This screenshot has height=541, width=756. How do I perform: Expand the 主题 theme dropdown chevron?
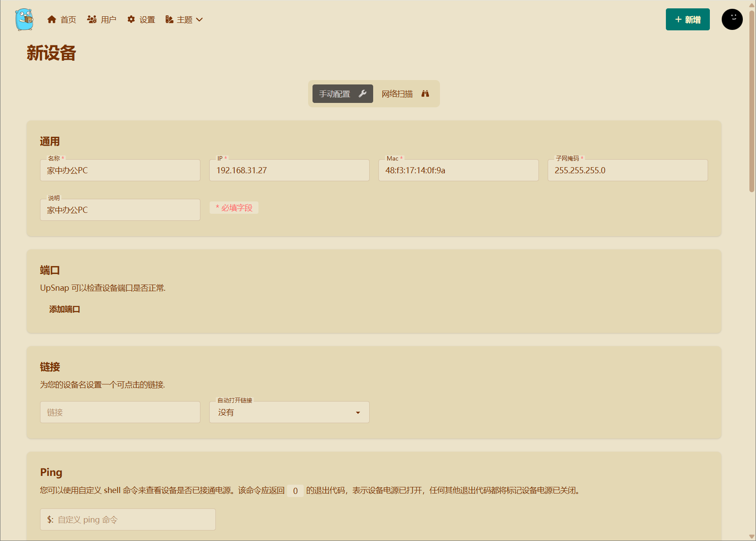tap(200, 19)
